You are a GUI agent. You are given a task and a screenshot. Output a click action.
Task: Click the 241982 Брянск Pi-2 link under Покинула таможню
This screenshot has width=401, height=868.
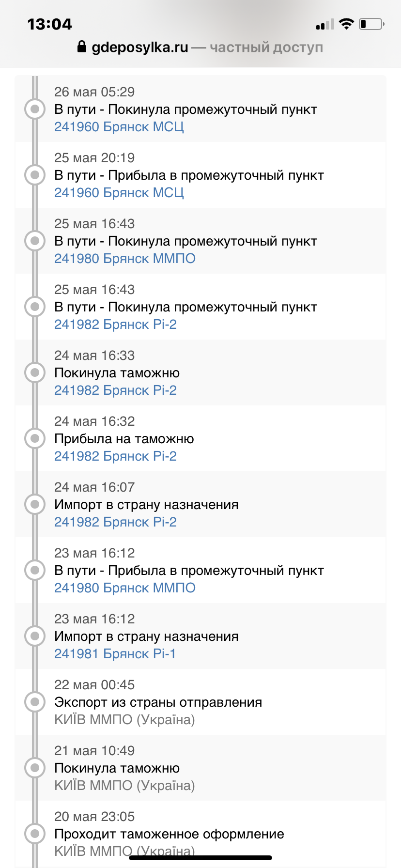(x=116, y=390)
